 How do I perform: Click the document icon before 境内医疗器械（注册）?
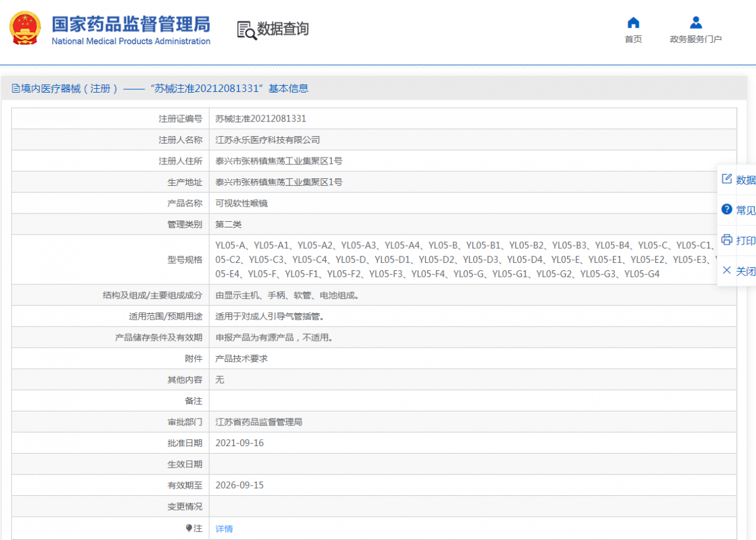14,88
